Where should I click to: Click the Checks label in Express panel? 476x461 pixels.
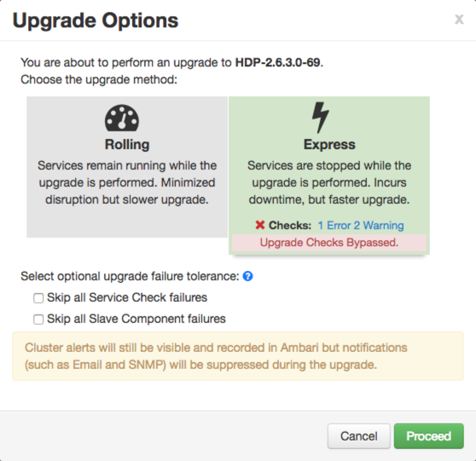coord(290,225)
